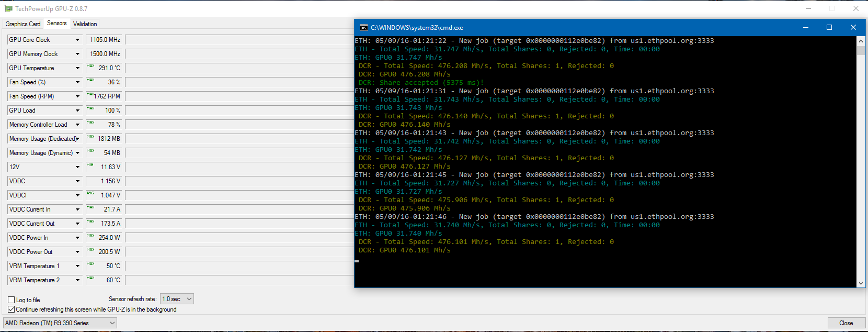Click the 36 % fan speed value
The height and width of the screenshot is (332, 868).
point(104,82)
